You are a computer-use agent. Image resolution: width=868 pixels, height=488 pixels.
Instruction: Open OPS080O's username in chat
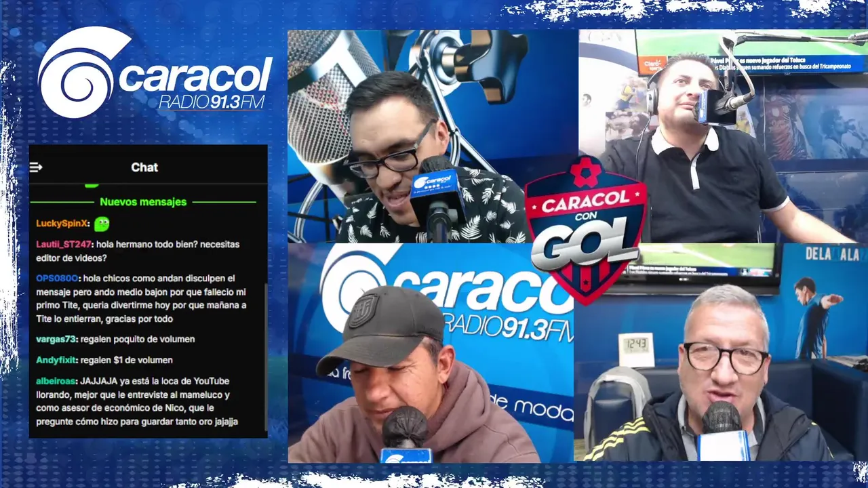(58, 278)
